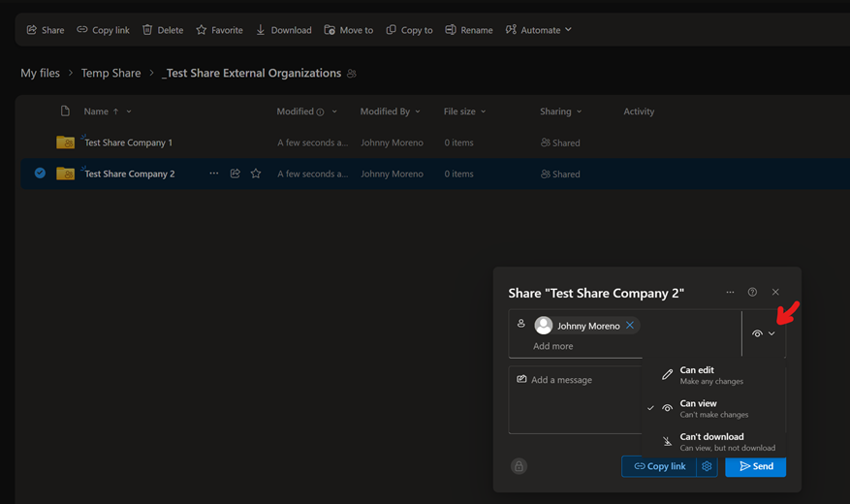Open the Modified By column dropdown
The height and width of the screenshot is (504, 850).
coord(418,111)
